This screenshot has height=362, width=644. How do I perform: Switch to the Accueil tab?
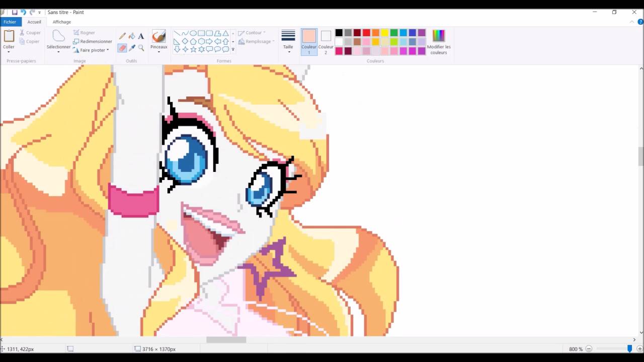pyautogui.click(x=34, y=22)
